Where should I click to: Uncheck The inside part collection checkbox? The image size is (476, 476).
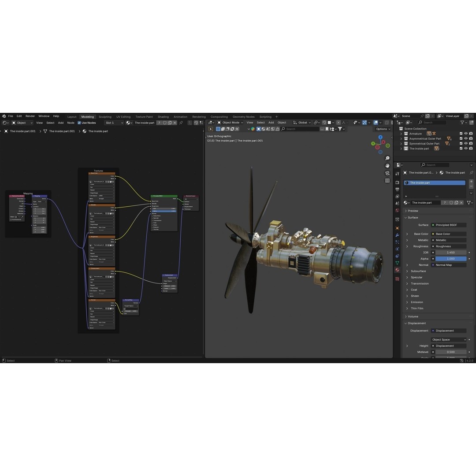click(x=461, y=149)
